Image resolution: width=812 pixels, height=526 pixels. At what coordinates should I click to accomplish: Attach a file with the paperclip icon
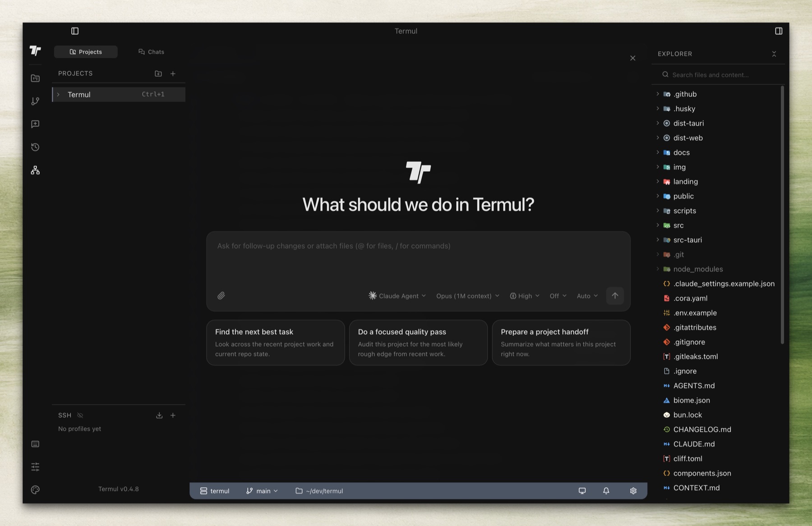pos(221,296)
